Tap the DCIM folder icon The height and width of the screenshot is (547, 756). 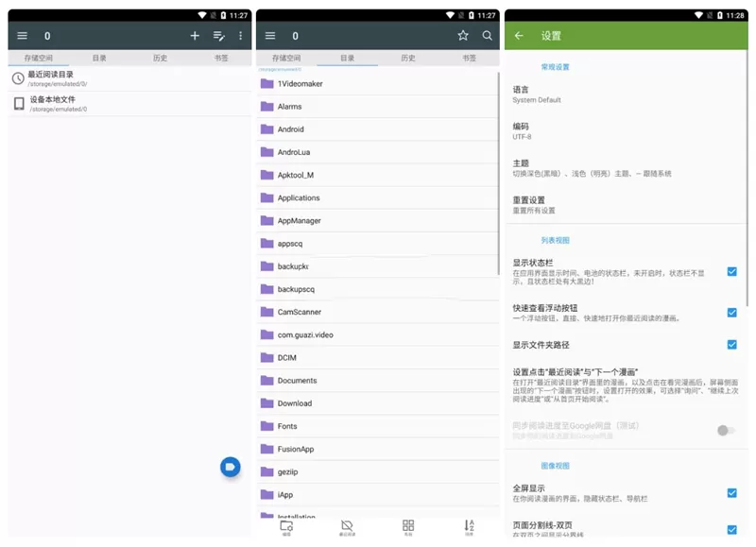point(266,357)
